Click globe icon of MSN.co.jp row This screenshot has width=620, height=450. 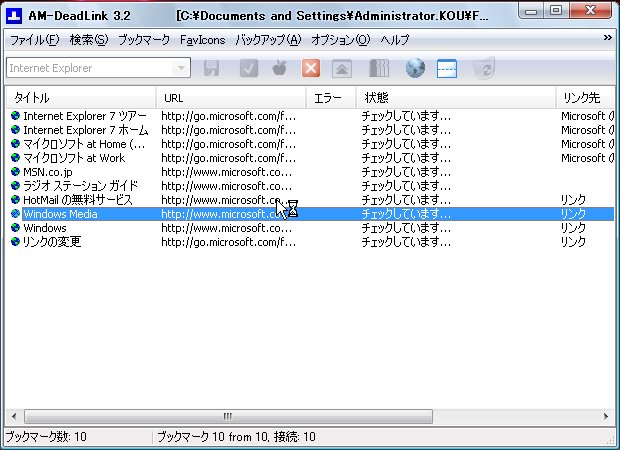(x=15, y=172)
